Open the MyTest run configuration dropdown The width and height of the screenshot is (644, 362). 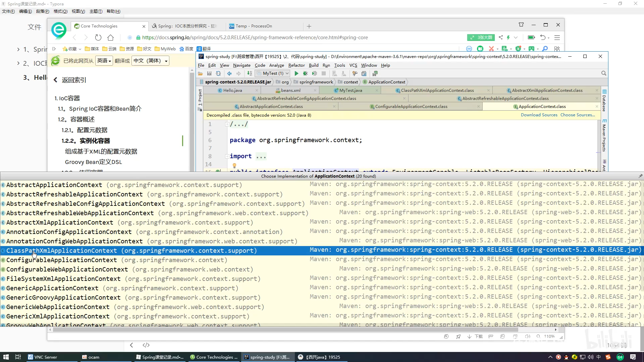pos(272,73)
